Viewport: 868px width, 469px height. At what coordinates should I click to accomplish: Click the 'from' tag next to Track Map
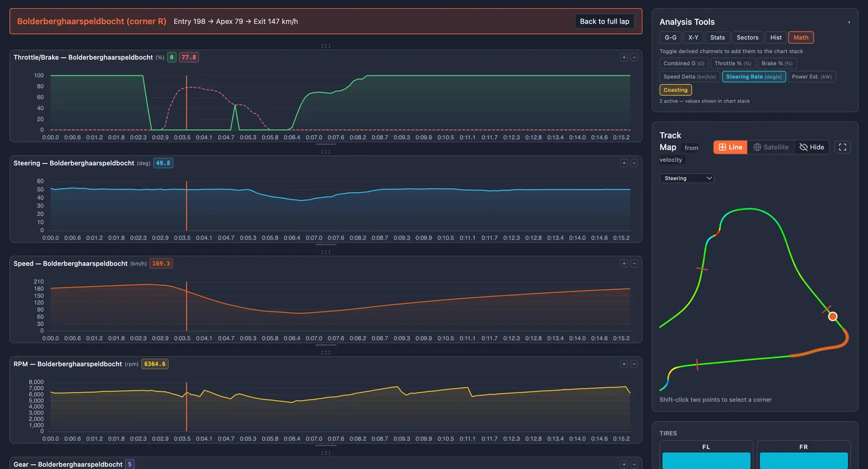(x=691, y=148)
